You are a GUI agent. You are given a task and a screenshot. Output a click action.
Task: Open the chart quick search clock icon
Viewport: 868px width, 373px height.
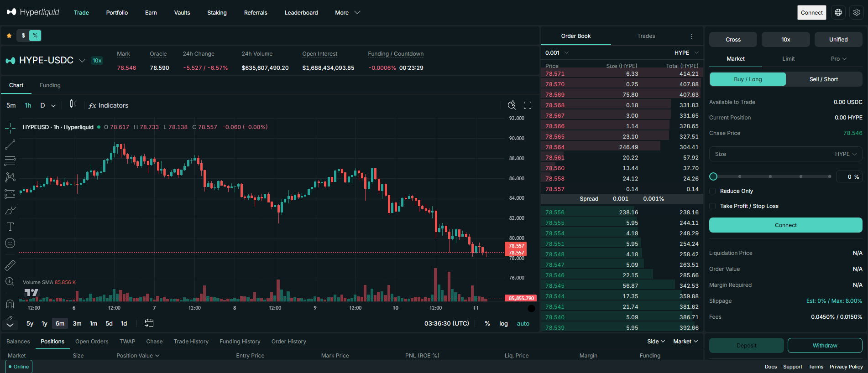[x=512, y=105]
